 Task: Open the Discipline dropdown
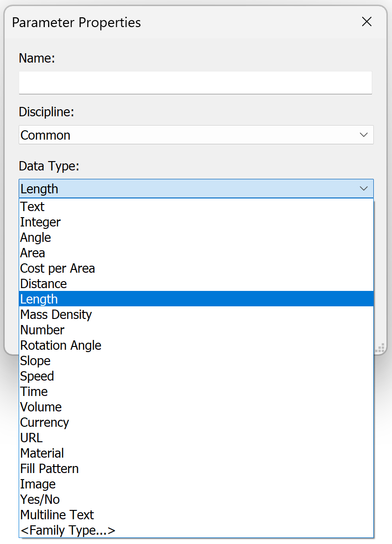pos(364,134)
